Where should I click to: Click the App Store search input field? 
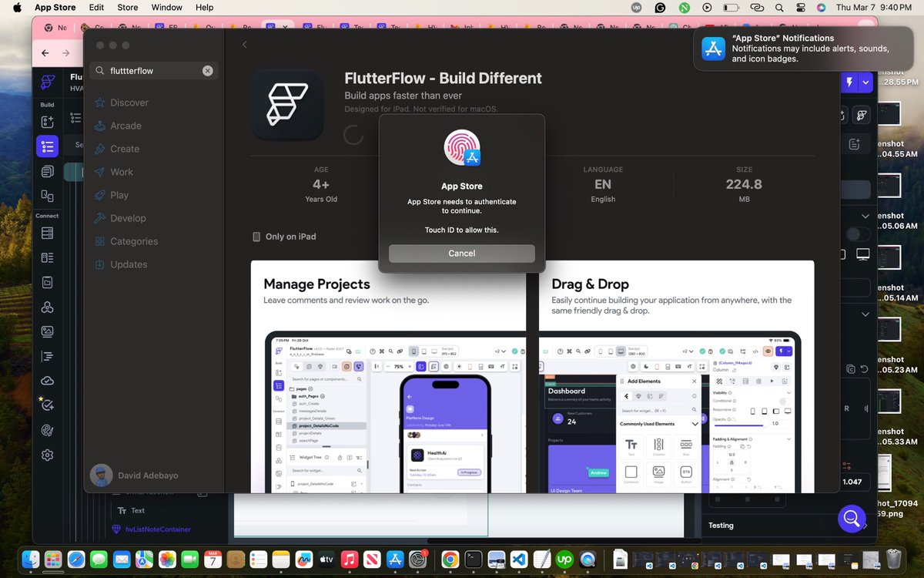[154, 71]
